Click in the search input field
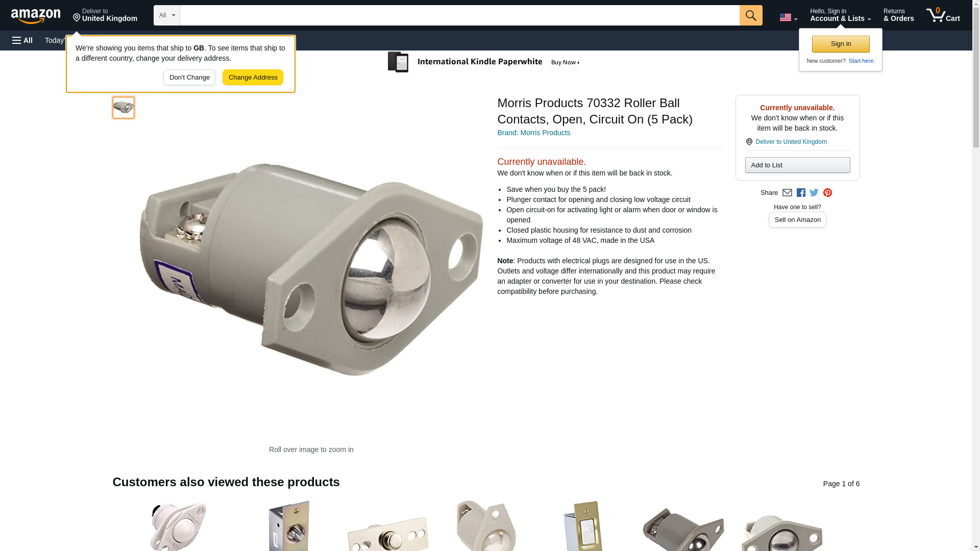Image resolution: width=980 pixels, height=551 pixels. point(459,15)
